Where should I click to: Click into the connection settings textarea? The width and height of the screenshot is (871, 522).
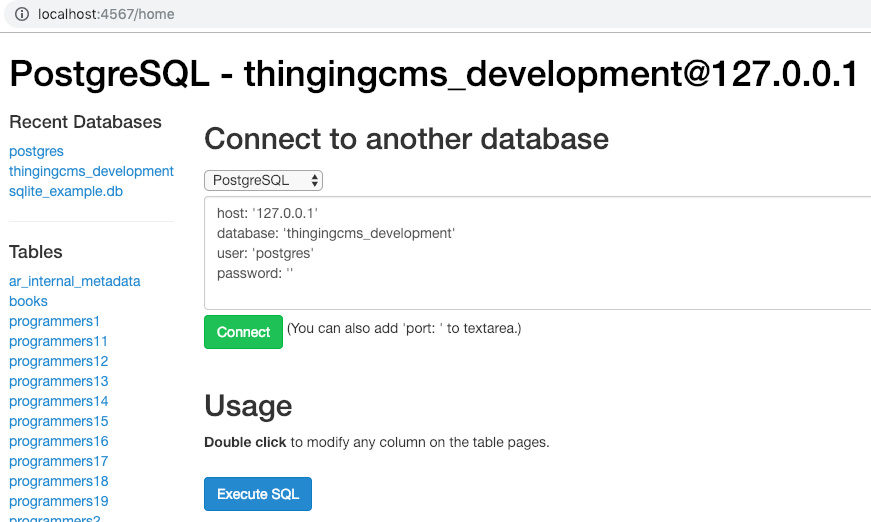coord(538,253)
